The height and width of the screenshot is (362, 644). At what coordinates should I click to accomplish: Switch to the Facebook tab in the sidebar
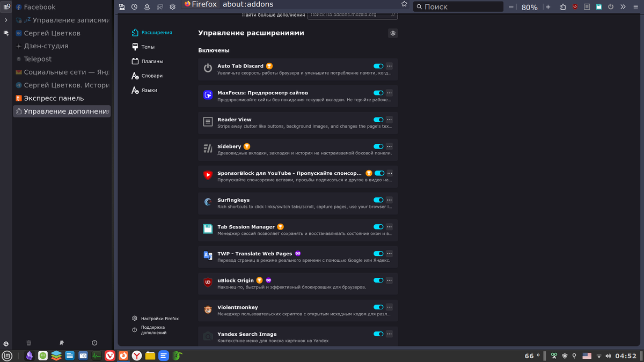pyautogui.click(x=62, y=8)
